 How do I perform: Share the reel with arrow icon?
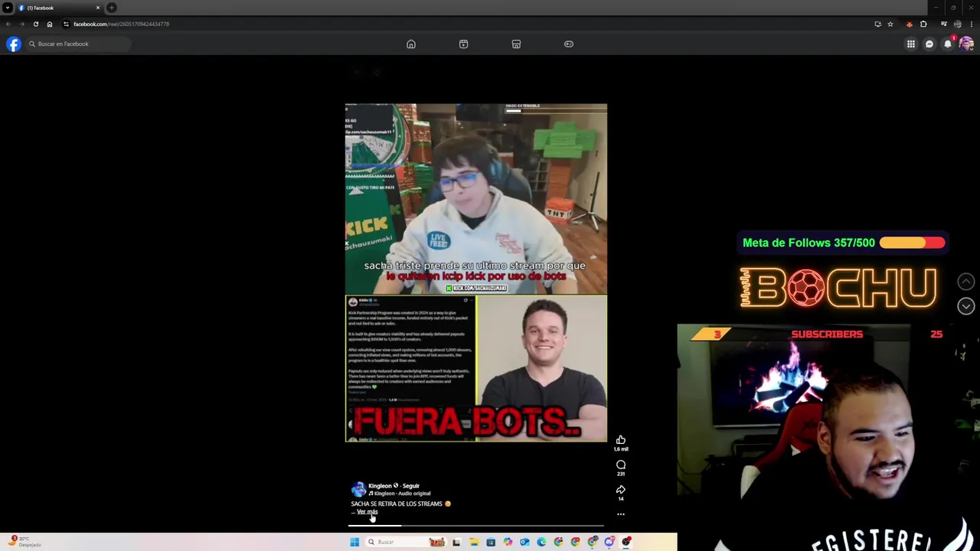click(x=621, y=490)
